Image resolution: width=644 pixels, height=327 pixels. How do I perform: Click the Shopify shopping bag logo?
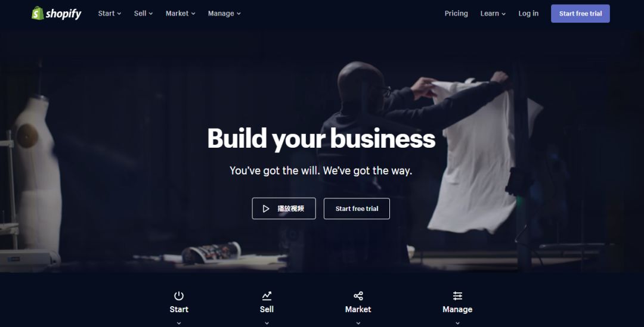coord(38,13)
